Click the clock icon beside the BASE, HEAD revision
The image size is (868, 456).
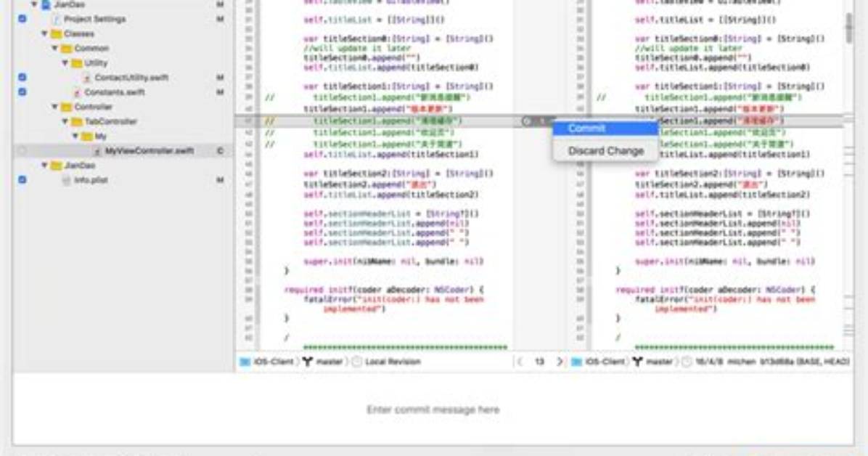pos(687,362)
